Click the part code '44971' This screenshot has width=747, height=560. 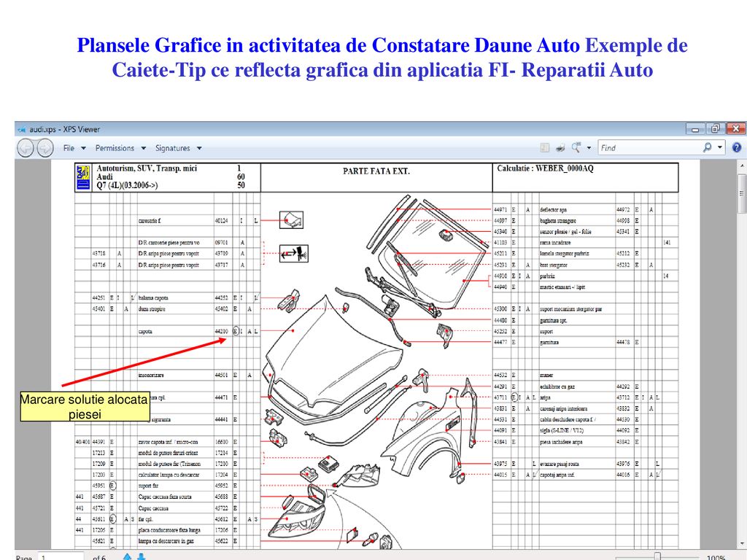[x=500, y=209]
